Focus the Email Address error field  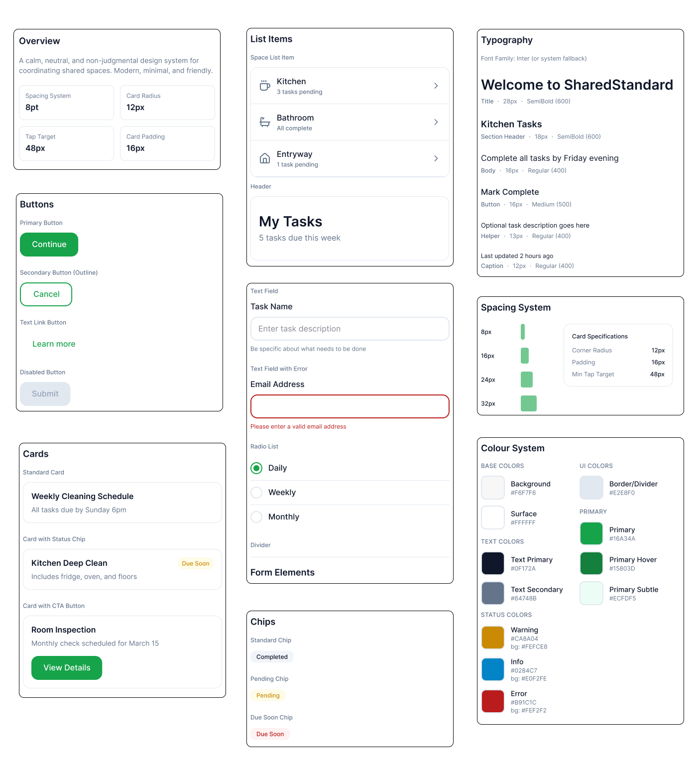(350, 406)
